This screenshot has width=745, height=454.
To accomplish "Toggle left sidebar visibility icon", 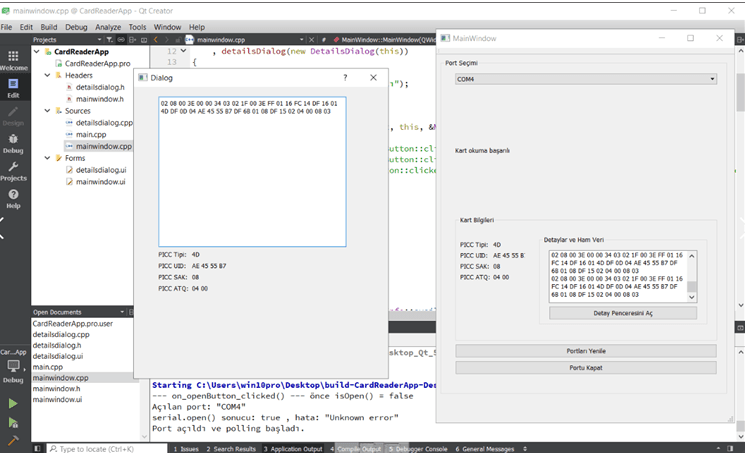I will pos(38,449).
